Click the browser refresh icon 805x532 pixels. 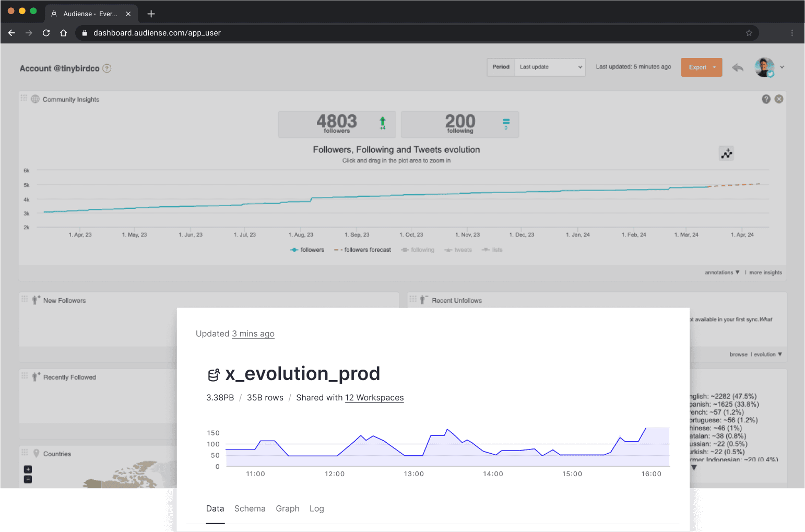(46, 32)
